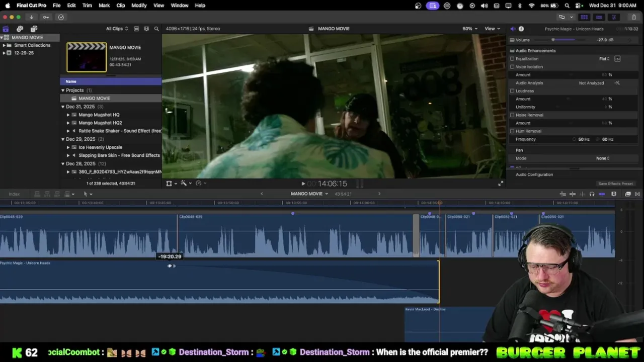Open the Pan Mode None dropdown

pos(603,158)
